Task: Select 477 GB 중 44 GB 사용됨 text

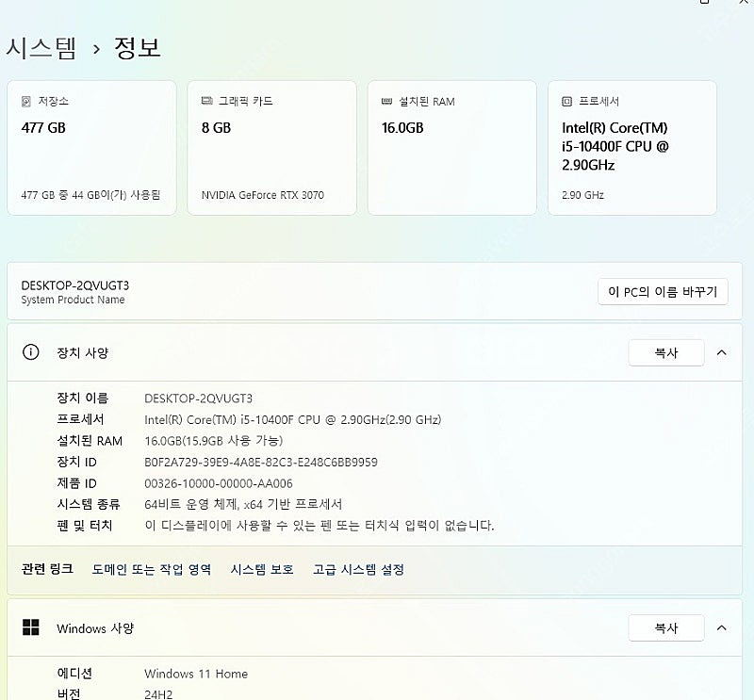Action: coord(90,195)
